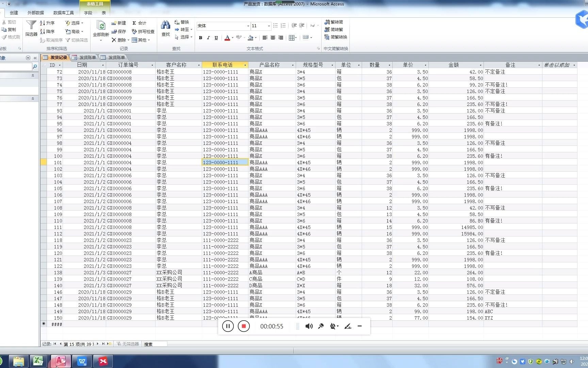Select the format painter (格式刷) tool
Screen dimensions: 588x368
point(11,37)
